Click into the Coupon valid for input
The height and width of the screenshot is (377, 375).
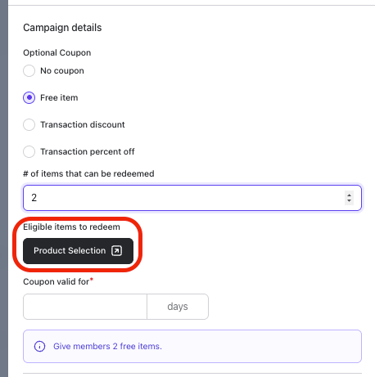(85, 307)
